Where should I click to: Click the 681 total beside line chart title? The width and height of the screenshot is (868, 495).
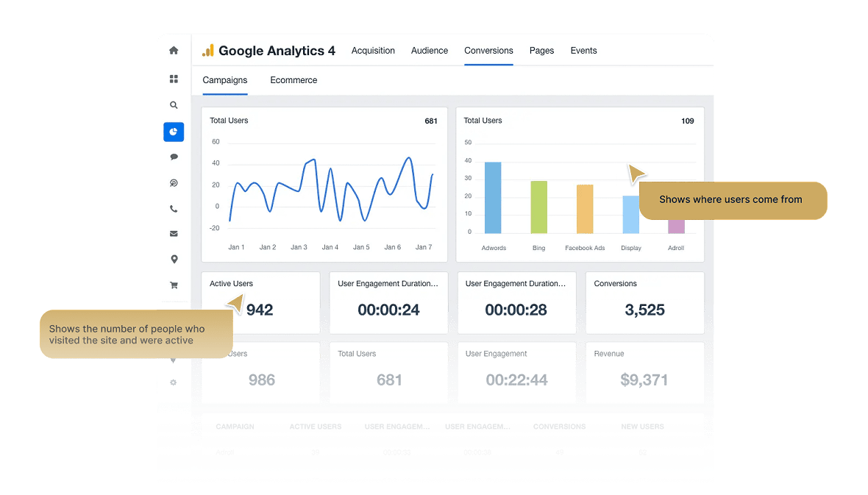coord(430,121)
